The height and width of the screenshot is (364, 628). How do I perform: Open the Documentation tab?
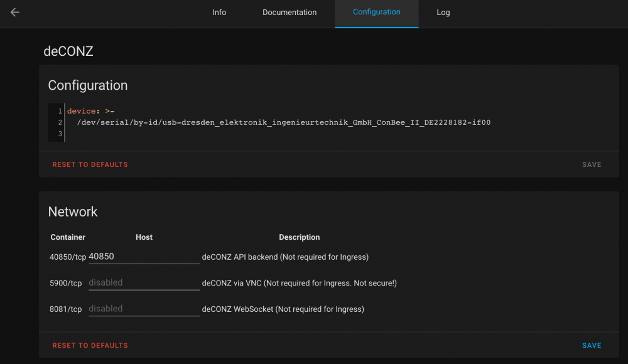[x=290, y=13]
